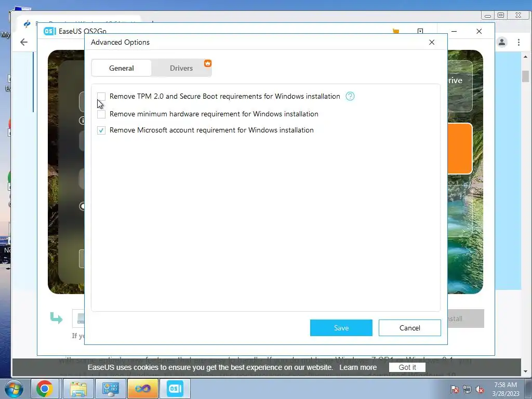Dismiss cookie banner with Got it

pos(407,367)
